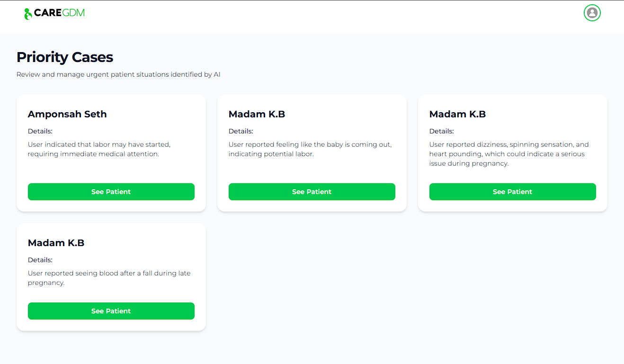Select the Amponsah Seth card title
The width and height of the screenshot is (624, 364).
click(x=67, y=114)
